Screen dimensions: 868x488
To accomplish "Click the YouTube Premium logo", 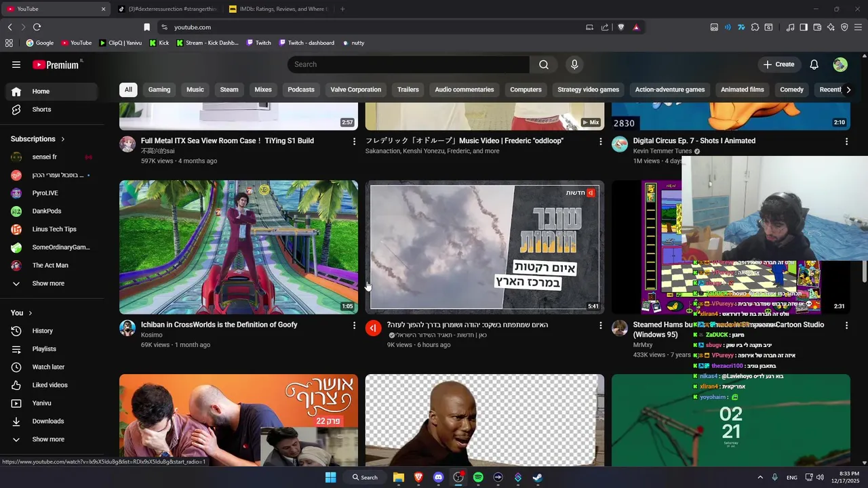I will (56, 64).
